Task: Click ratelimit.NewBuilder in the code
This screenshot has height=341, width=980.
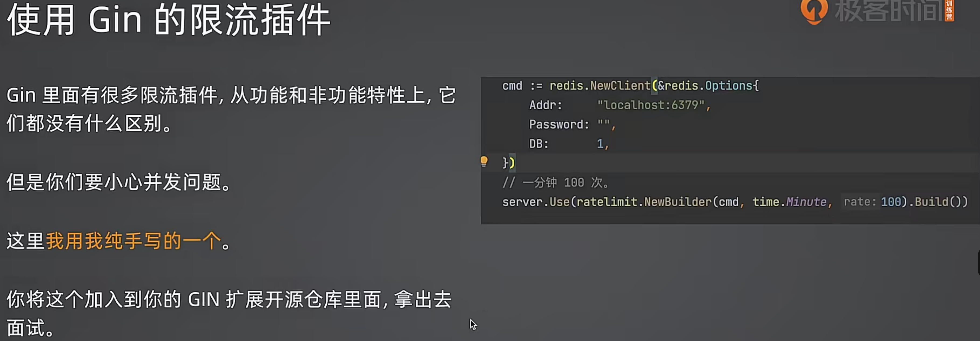Action: point(644,202)
